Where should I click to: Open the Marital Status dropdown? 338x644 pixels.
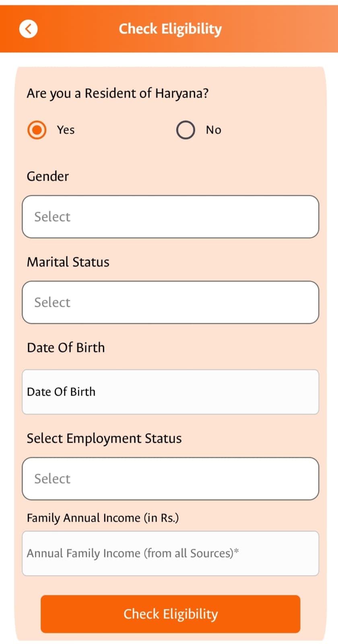click(170, 302)
